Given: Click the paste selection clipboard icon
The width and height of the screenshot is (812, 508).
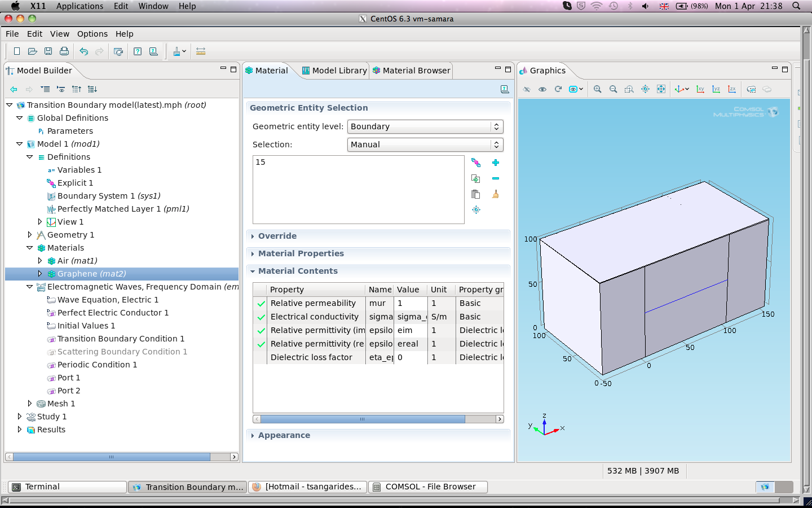Looking at the screenshot, I should tap(476, 194).
